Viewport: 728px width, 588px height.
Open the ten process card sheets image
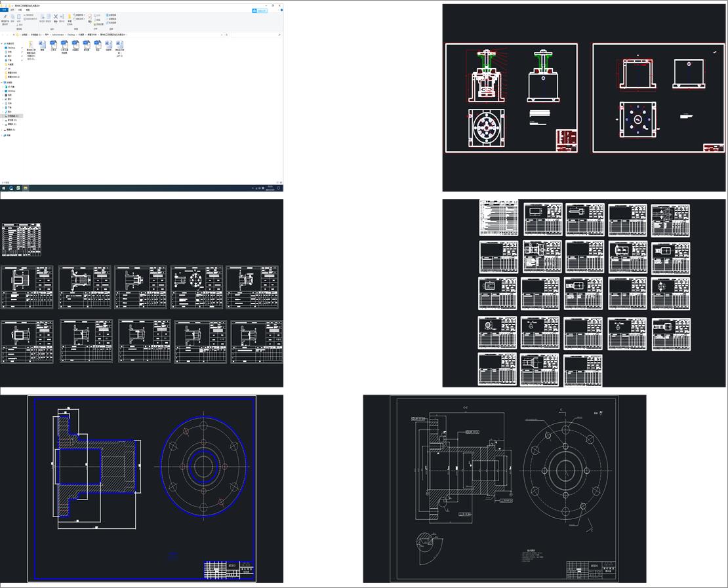[x=142, y=293]
